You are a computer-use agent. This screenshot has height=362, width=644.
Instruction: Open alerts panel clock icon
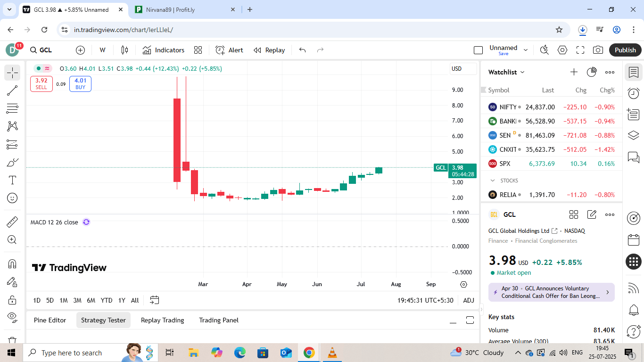point(634,93)
